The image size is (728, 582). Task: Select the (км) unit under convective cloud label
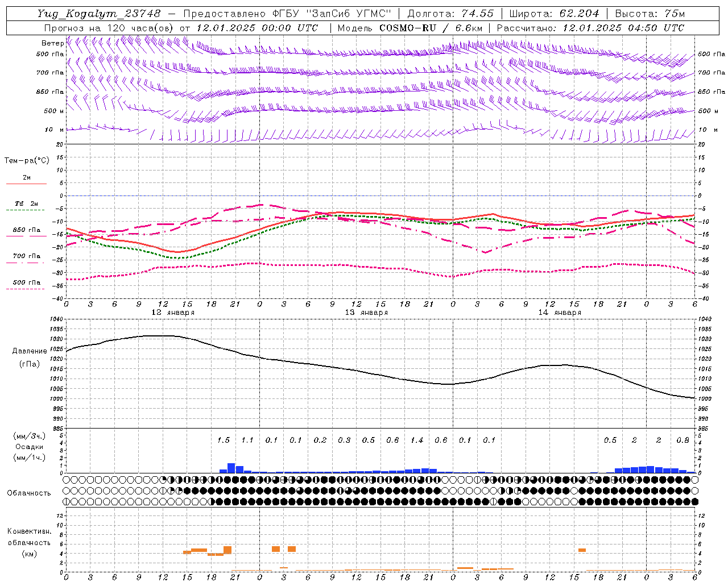[29, 553]
